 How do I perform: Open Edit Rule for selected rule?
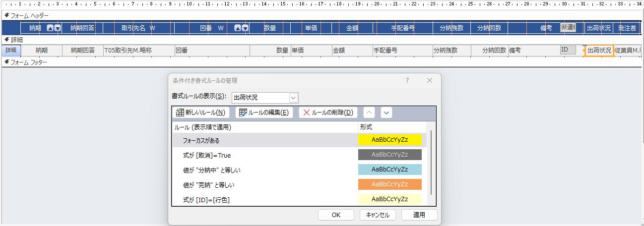click(x=264, y=113)
